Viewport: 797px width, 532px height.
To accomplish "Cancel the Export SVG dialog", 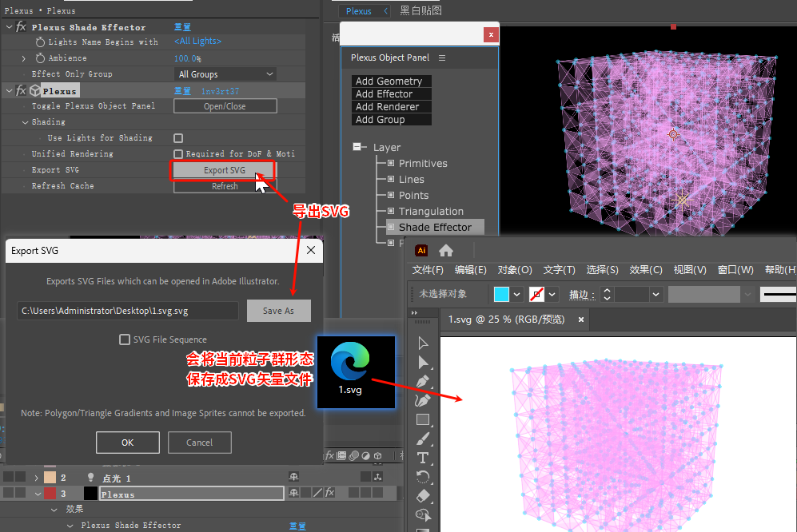I will [199, 443].
